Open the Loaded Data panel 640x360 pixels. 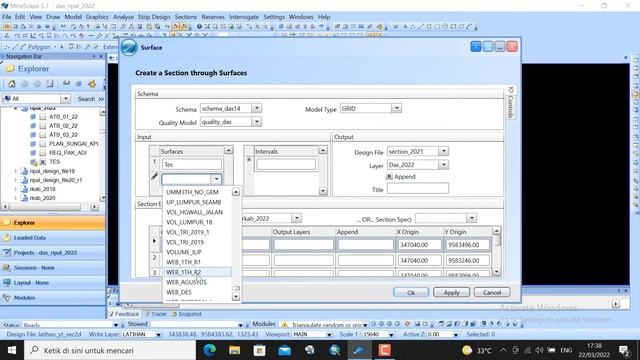53,238
